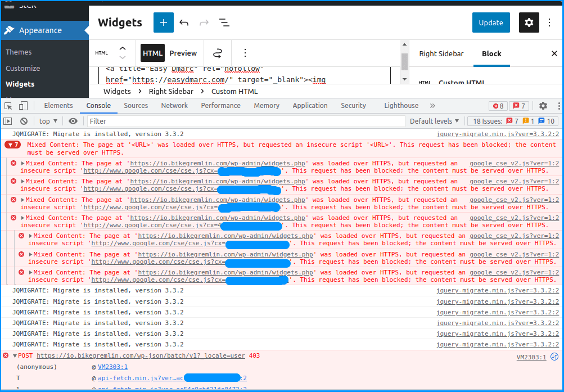Collapse the grouped 7 Mixed Content messages
This screenshot has width=564, height=392.
12,145
